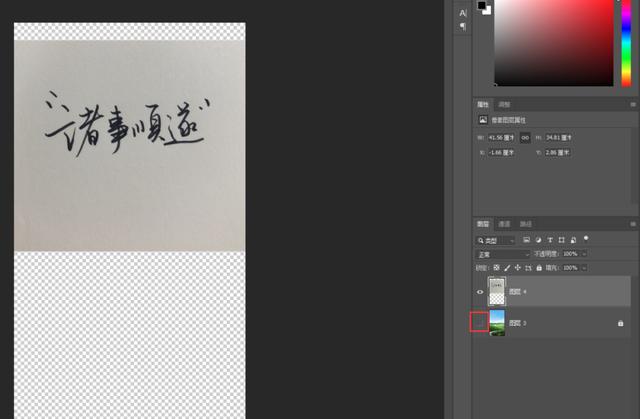This screenshot has height=419, width=640.
Task: Click the Y position value field
Action: (558, 153)
